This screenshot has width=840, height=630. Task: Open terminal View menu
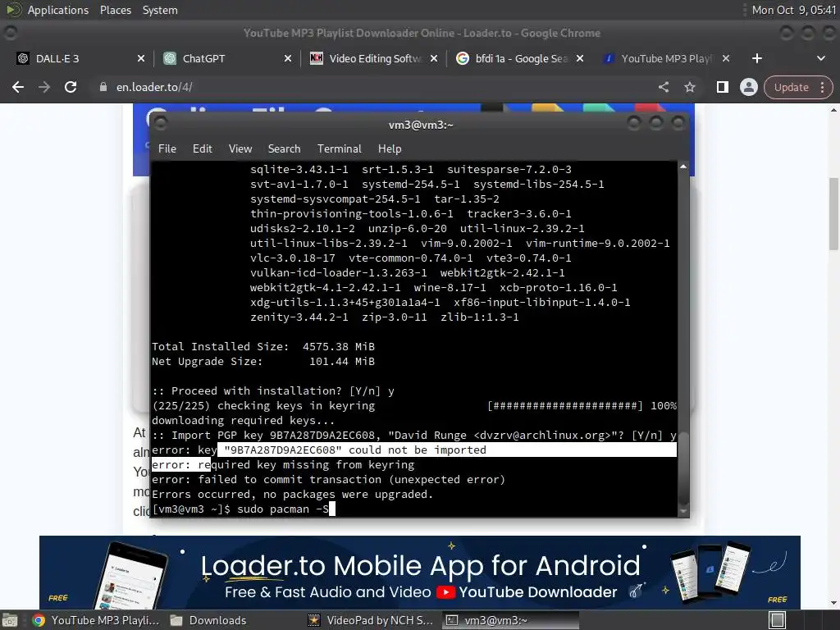[x=240, y=149]
